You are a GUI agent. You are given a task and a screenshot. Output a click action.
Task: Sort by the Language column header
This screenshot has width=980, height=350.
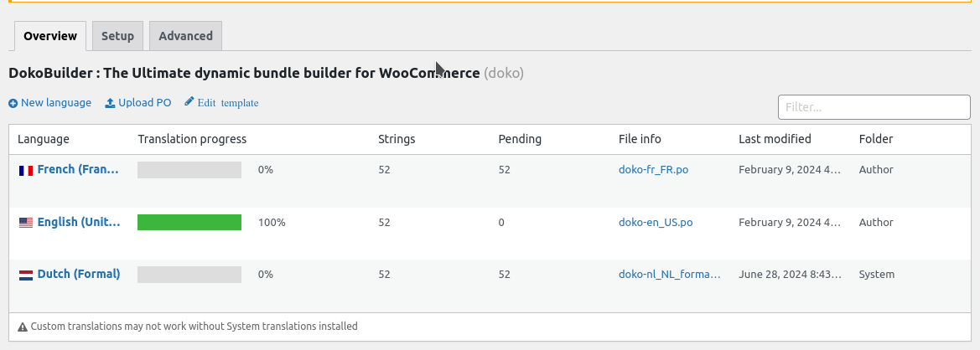coord(44,139)
